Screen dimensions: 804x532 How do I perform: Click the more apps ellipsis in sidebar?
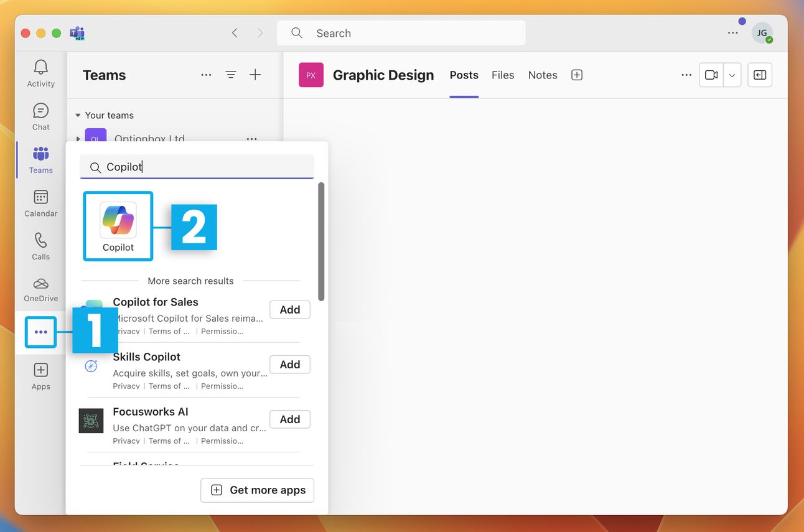pyautogui.click(x=40, y=332)
